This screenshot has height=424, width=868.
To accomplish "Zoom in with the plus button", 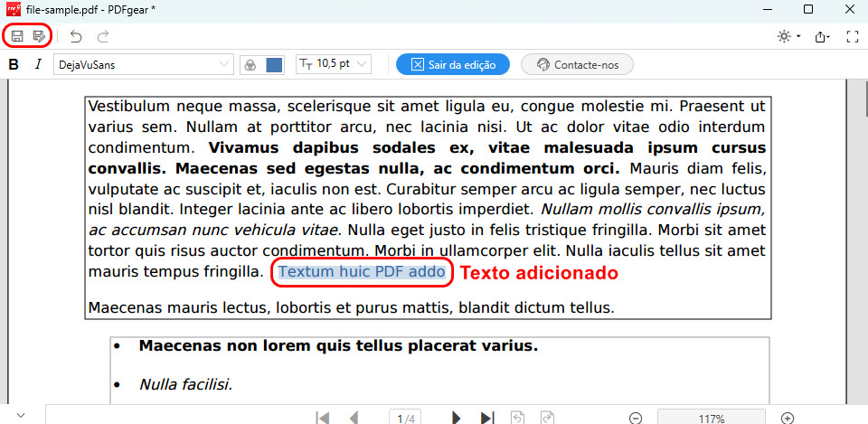I will point(788,418).
